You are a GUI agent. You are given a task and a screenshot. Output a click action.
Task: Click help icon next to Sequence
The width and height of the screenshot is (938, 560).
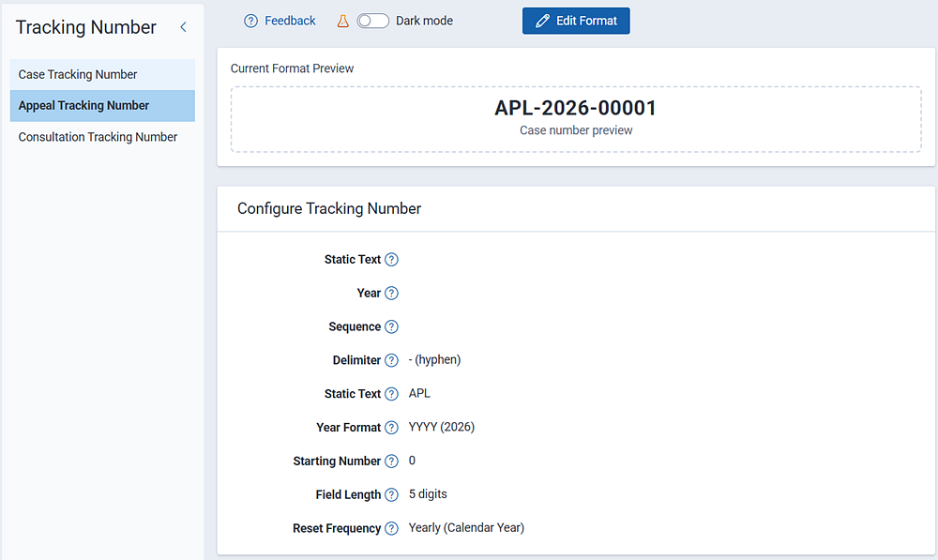coord(391,326)
